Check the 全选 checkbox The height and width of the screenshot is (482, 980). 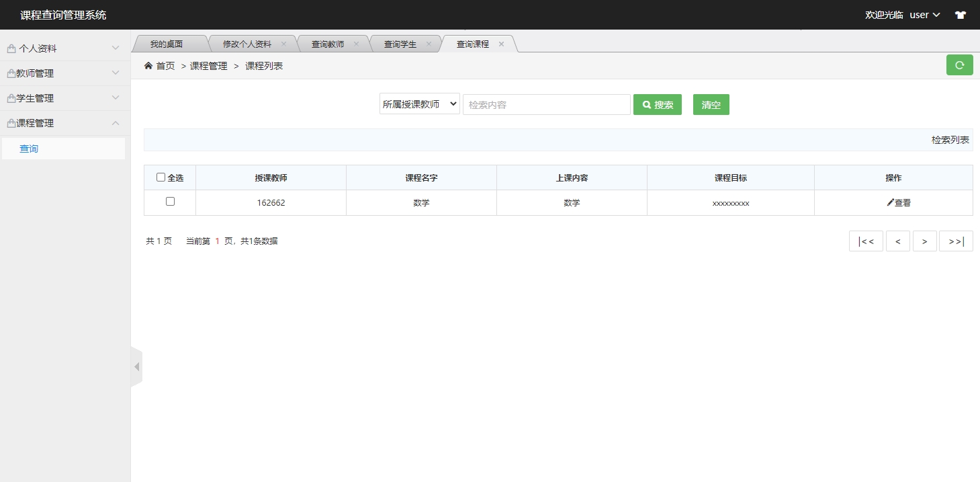tap(161, 177)
